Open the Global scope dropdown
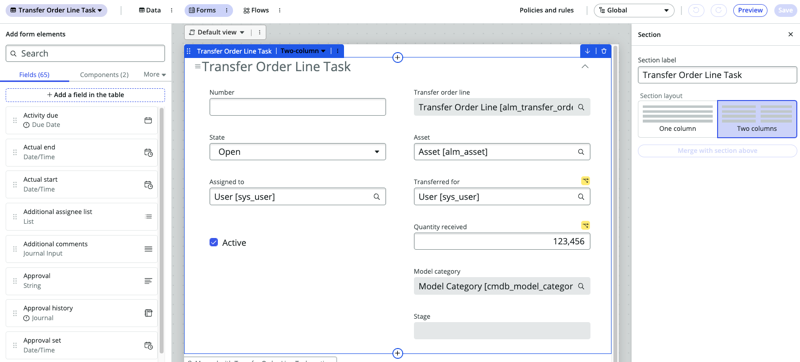 point(634,10)
